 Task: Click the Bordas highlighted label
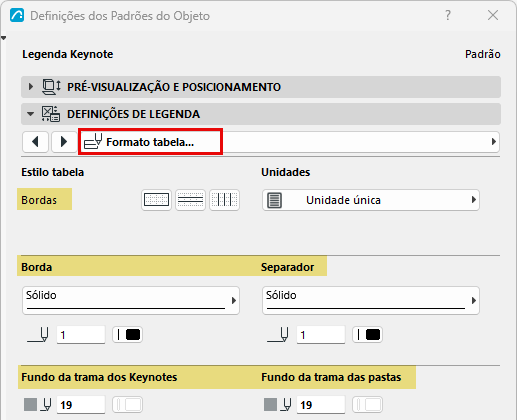coord(39,200)
